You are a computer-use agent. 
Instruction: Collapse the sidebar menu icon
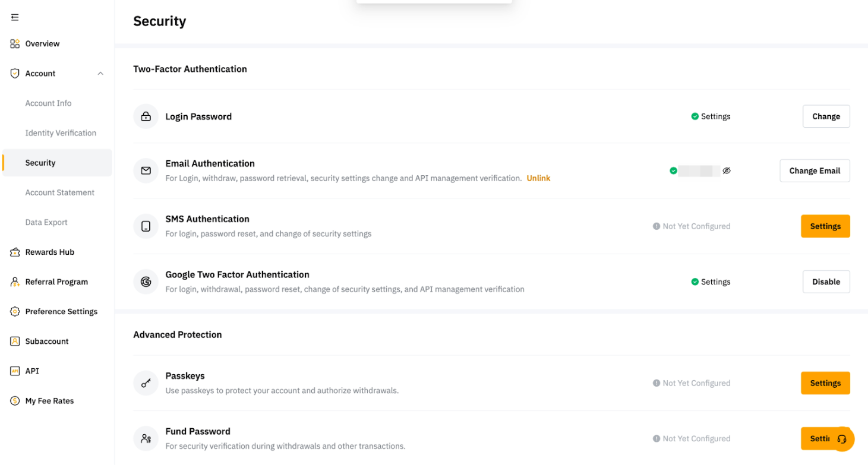click(x=15, y=17)
